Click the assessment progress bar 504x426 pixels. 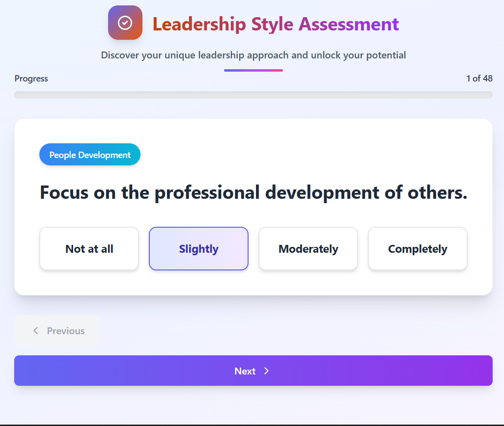click(x=253, y=95)
